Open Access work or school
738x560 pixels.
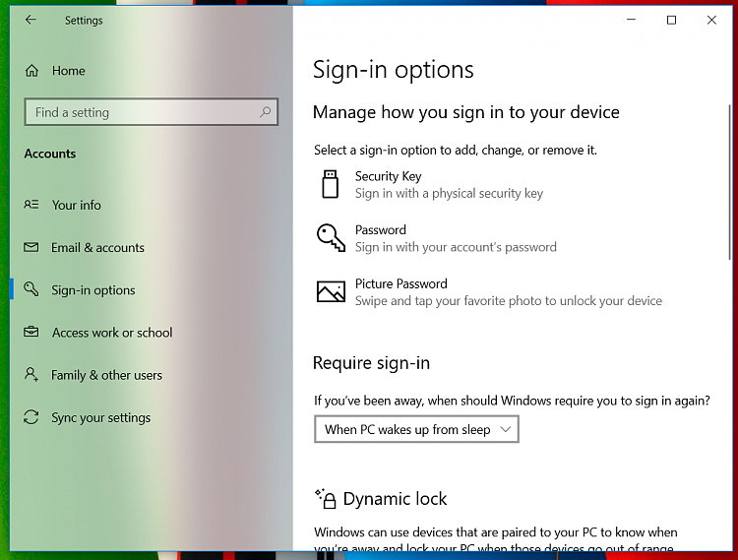[151, 333]
